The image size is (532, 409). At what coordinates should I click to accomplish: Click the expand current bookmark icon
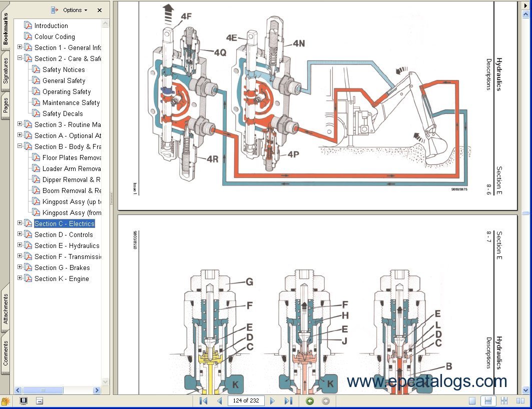point(55,10)
